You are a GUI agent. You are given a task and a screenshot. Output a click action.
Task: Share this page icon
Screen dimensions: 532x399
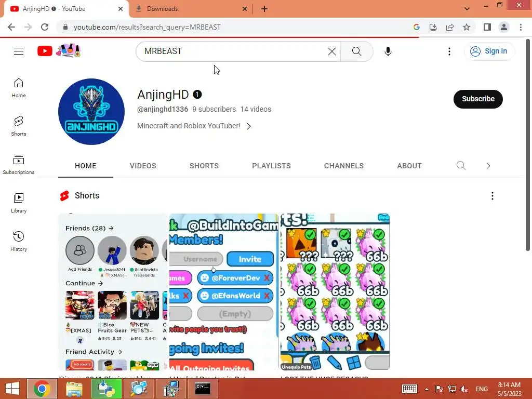450,27
